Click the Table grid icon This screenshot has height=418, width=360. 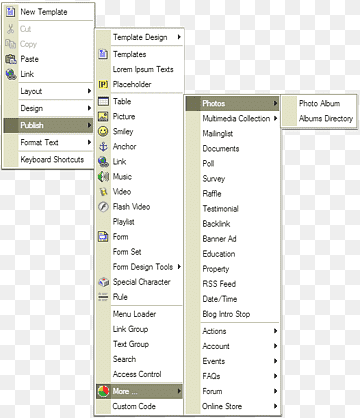pyautogui.click(x=103, y=101)
